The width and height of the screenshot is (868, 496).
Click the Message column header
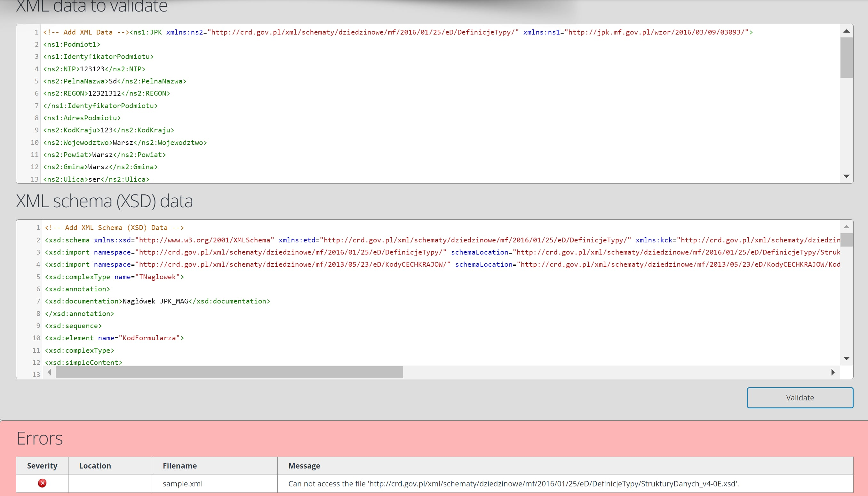(x=304, y=466)
